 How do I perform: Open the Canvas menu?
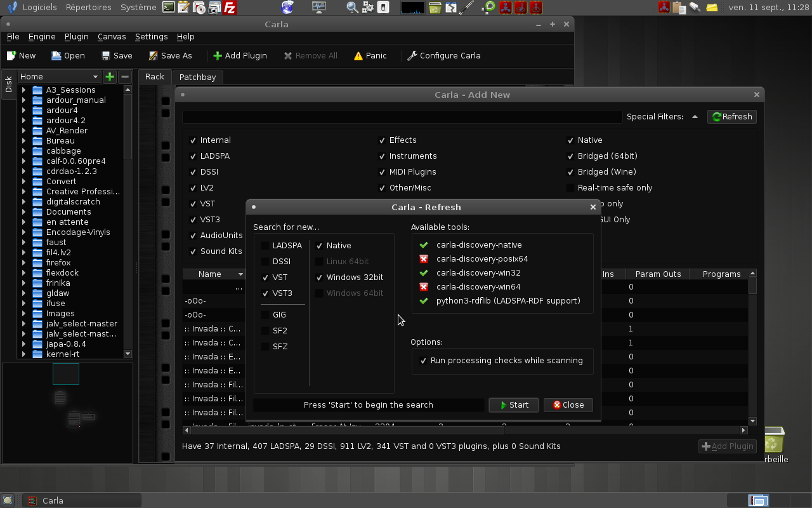coord(112,37)
